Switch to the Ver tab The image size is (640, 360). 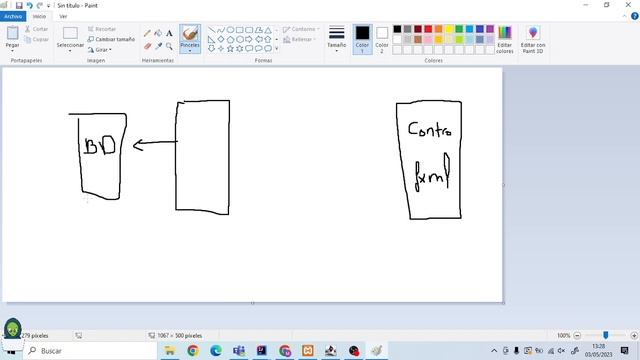pos(63,16)
